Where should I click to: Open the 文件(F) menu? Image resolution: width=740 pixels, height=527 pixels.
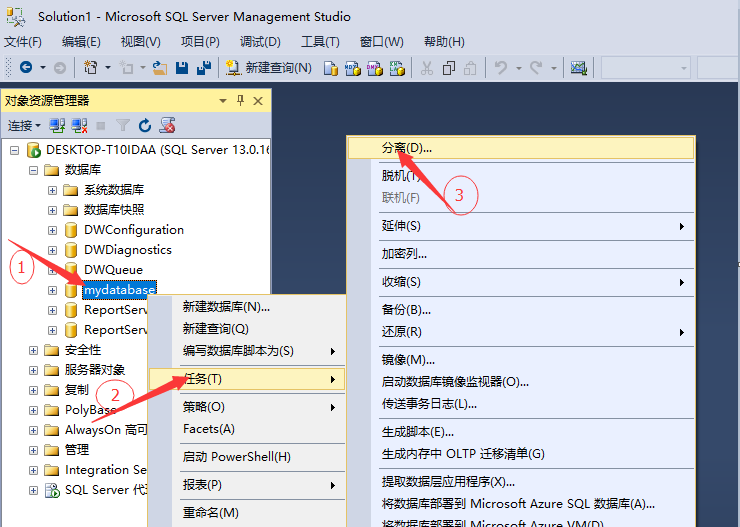[x=23, y=42]
